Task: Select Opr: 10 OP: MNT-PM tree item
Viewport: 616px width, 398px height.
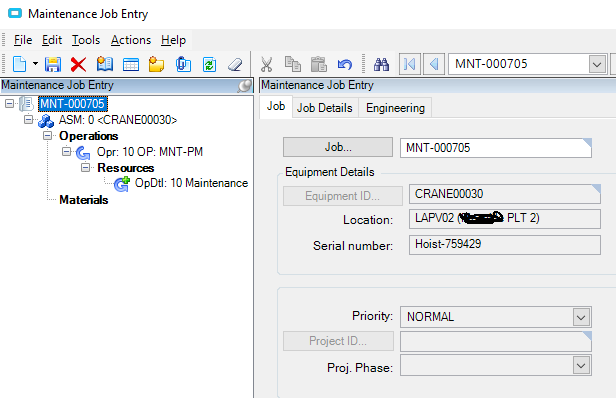Action: (x=150, y=152)
